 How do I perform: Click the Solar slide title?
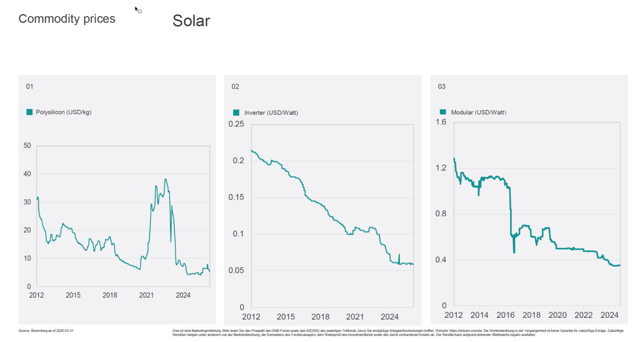(x=191, y=21)
